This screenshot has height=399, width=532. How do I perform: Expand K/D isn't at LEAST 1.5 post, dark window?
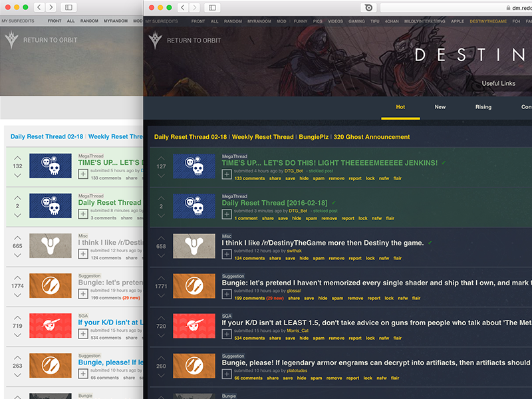(x=227, y=334)
